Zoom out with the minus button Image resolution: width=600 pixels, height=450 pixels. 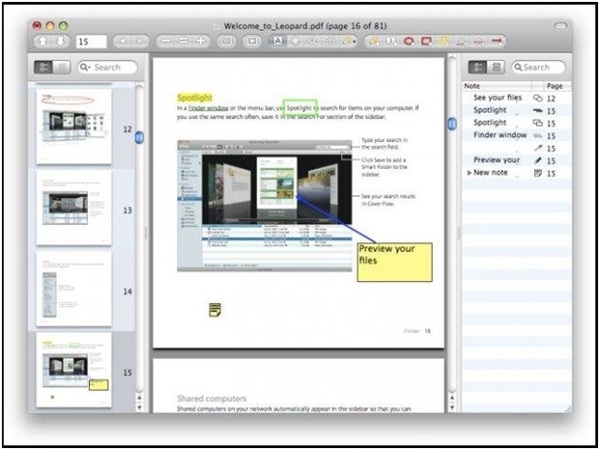[x=165, y=41]
